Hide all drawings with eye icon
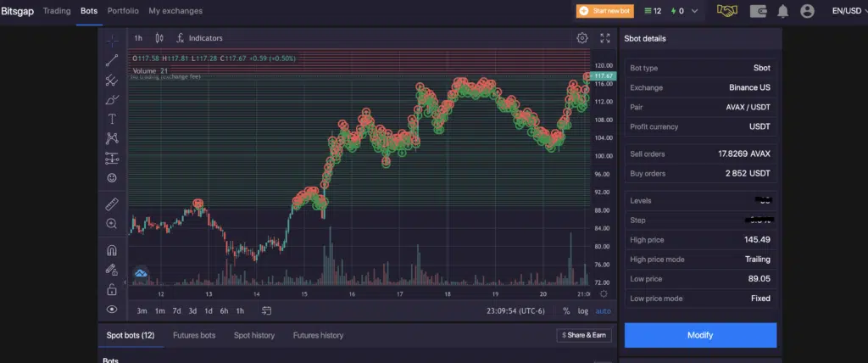 [111, 310]
